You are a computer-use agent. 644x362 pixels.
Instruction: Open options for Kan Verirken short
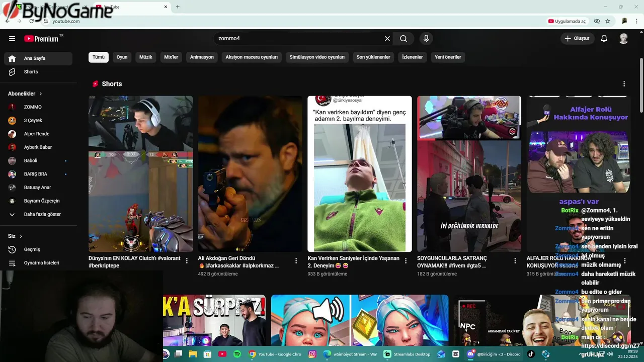(x=406, y=261)
